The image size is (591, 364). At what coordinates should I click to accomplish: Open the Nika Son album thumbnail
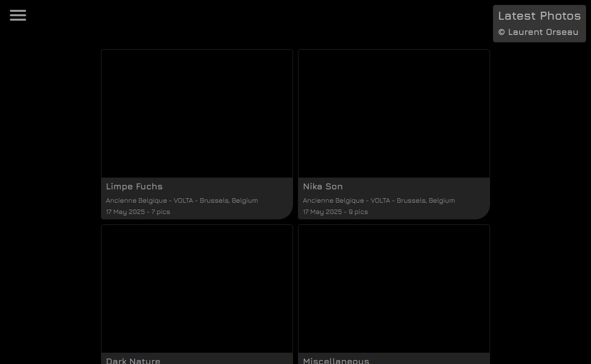394,114
